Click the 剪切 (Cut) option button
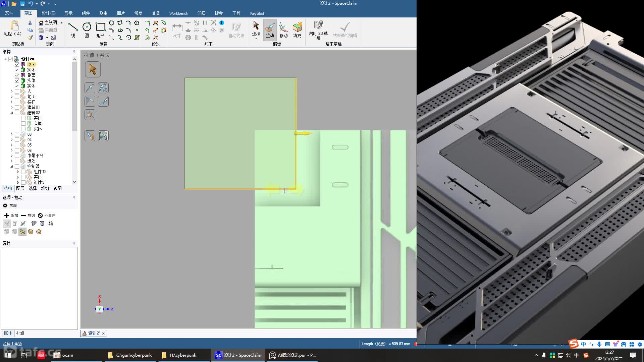This screenshot has height=362, width=644. [x=28, y=216]
